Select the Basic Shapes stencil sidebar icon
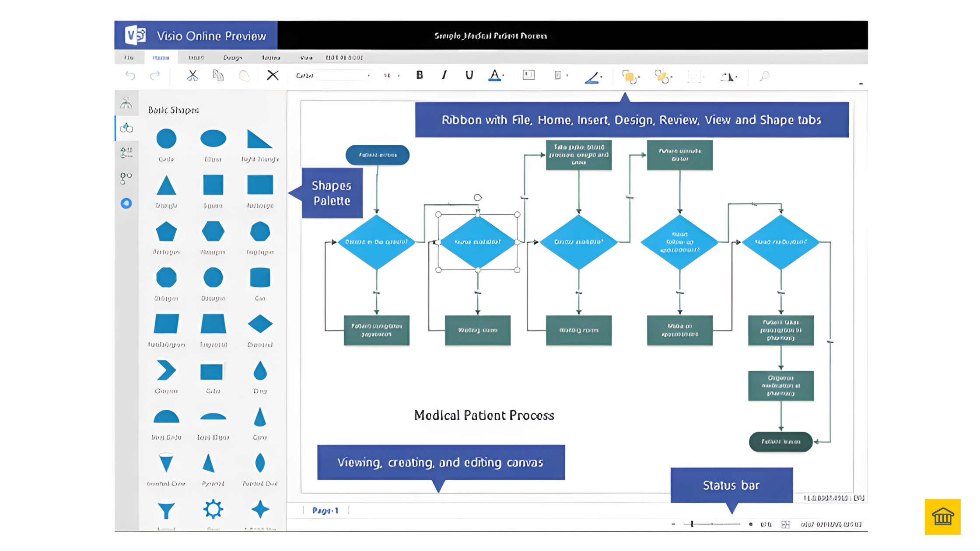 click(x=126, y=128)
